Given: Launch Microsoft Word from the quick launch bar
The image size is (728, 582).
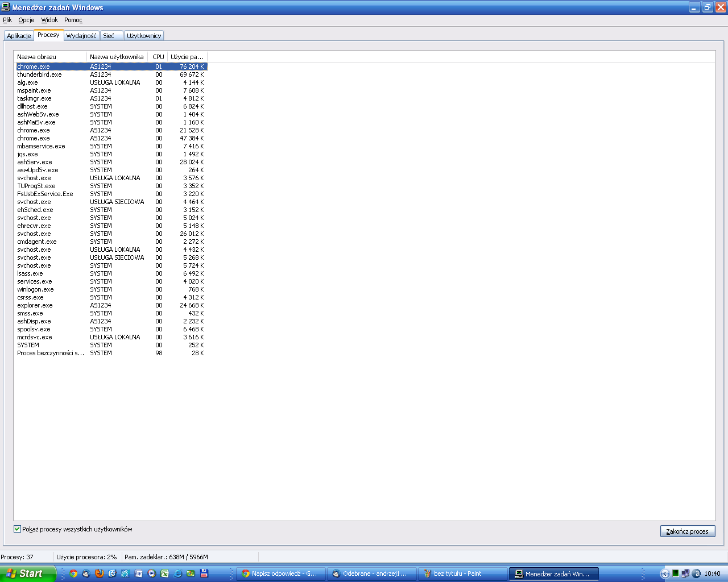Looking at the screenshot, I should 139,573.
